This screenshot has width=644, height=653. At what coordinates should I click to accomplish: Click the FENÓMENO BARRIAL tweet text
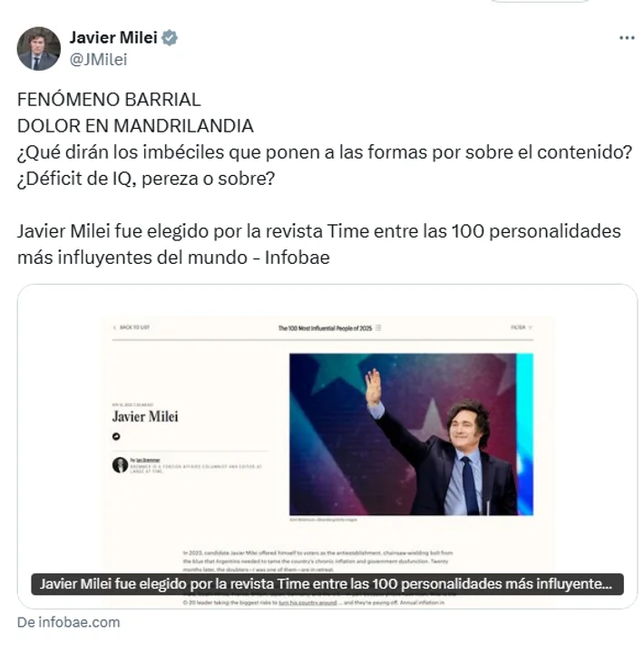coord(109,100)
